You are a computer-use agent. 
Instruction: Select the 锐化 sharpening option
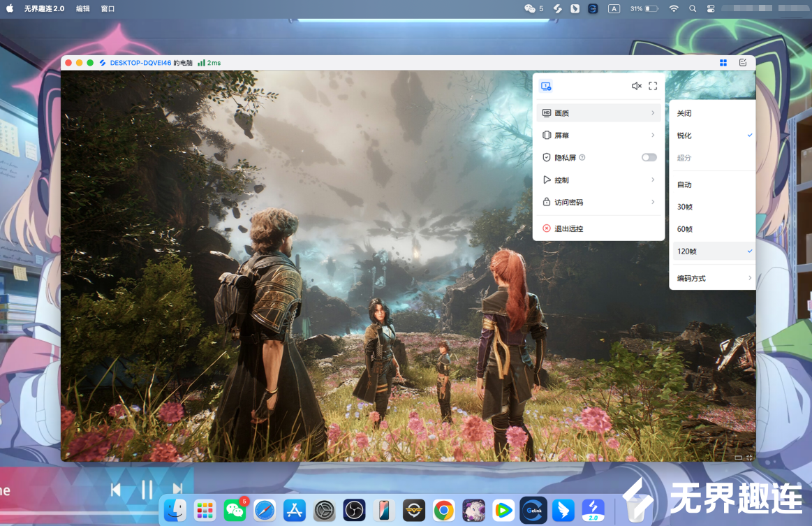[x=712, y=136]
